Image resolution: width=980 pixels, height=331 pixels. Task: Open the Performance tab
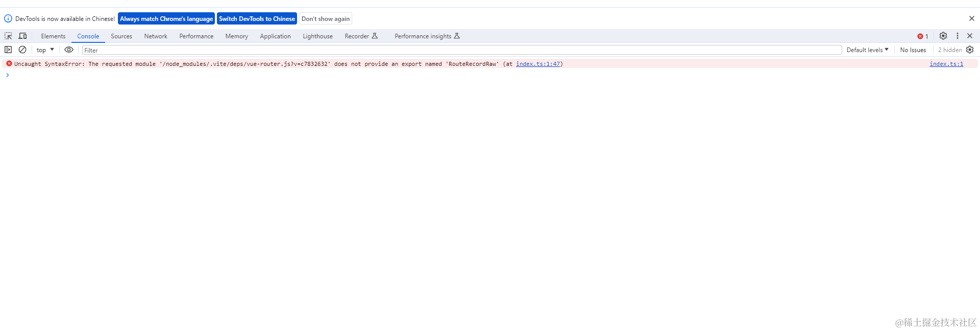click(197, 36)
